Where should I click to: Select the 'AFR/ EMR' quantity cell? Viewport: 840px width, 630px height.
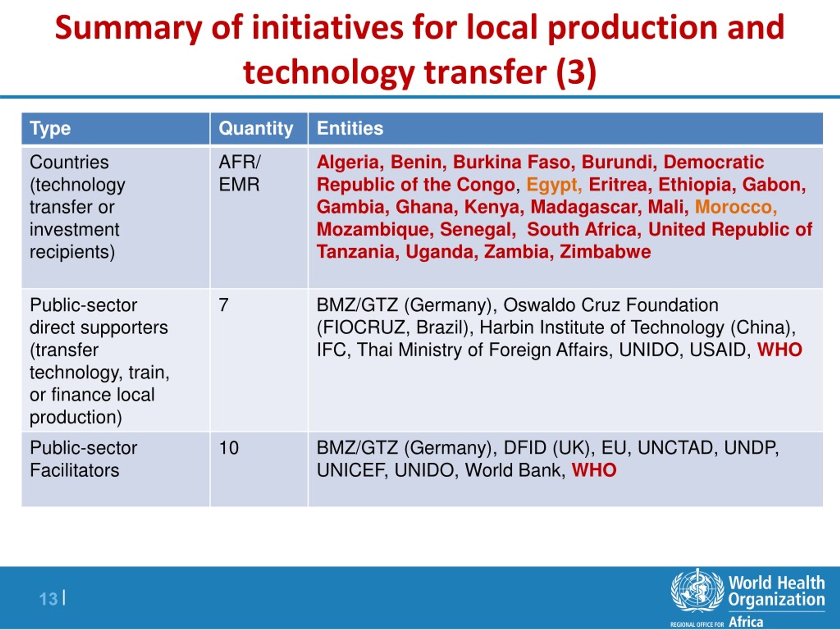coord(259,218)
